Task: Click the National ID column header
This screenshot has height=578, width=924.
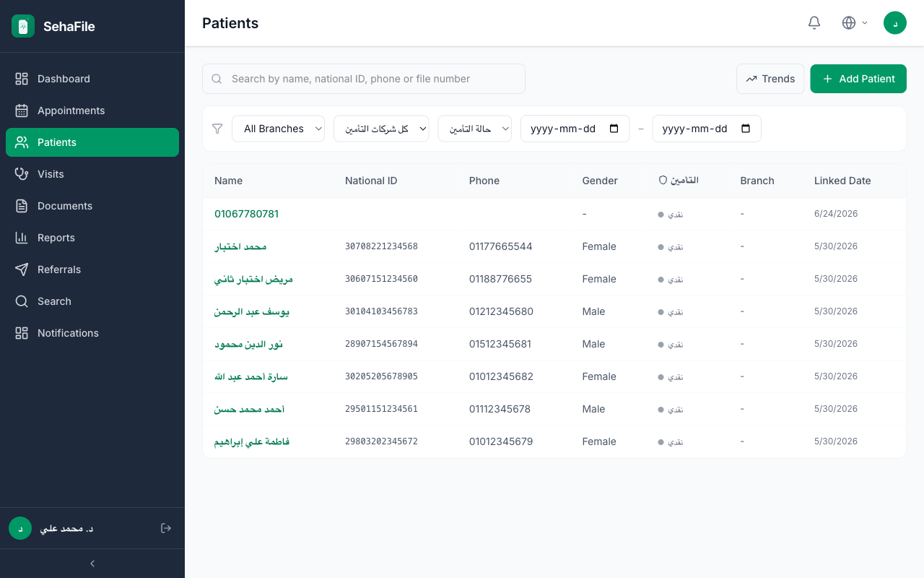Action: (371, 181)
